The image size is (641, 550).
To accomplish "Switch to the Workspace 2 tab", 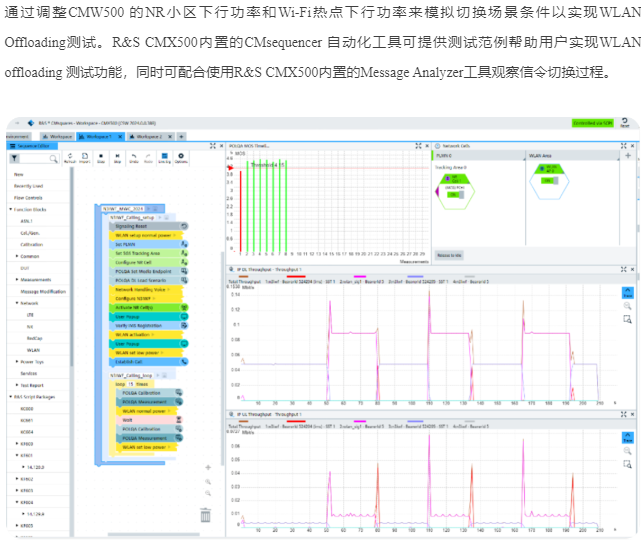I will [x=148, y=136].
